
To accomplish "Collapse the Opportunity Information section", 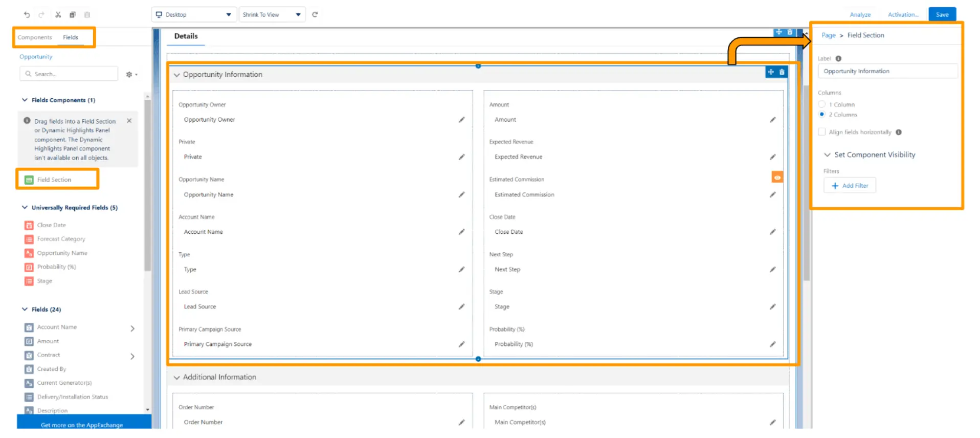I will coord(177,75).
